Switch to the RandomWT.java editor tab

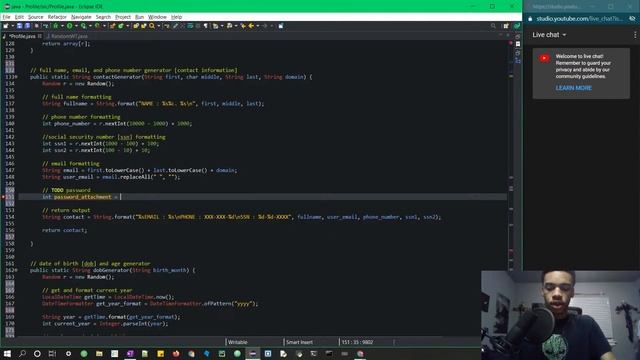pyautogui.click(x=67, y=36)
